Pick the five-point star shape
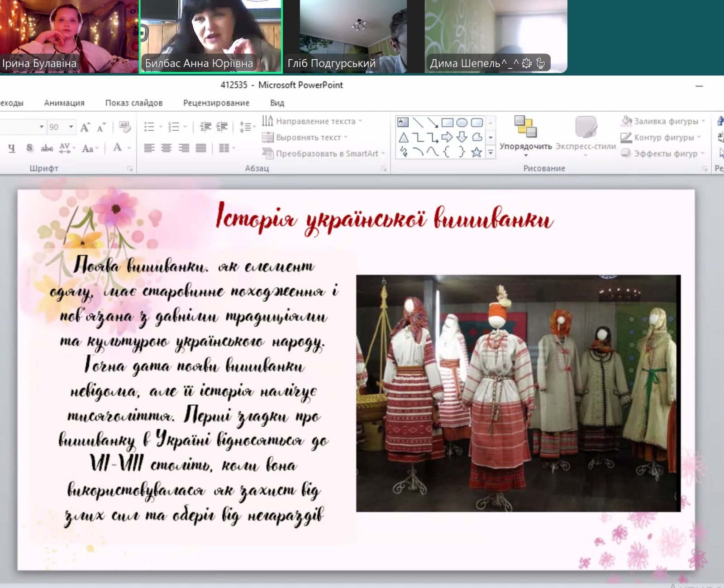This screenshot has width=724, height=588. coord(476,152)
